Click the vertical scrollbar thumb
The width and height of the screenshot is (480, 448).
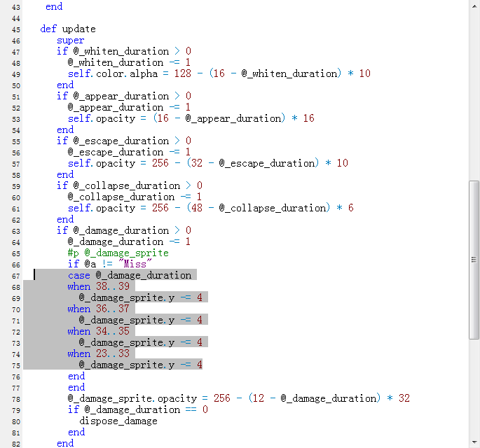point(474,260)
